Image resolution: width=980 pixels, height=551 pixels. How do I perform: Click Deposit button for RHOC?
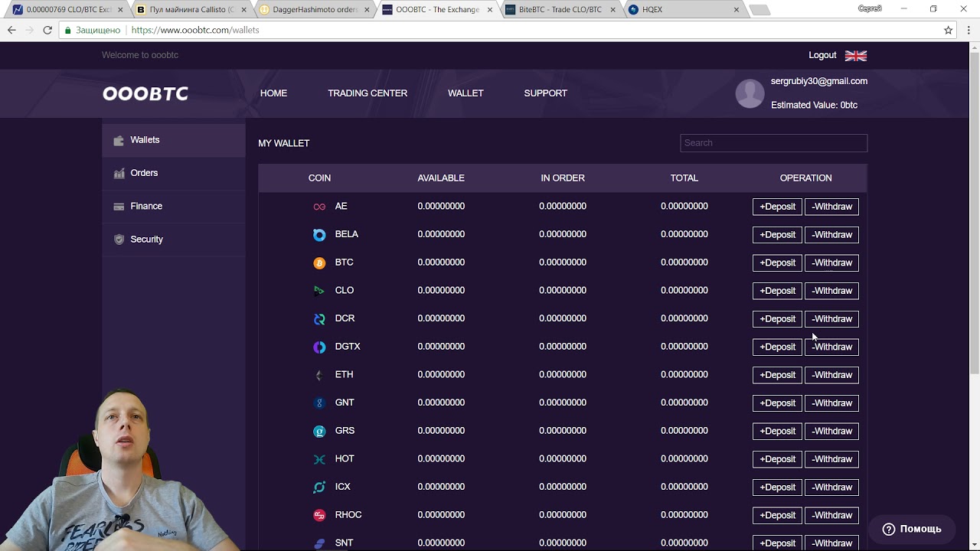pyautogui.click(x=777, y=515)
